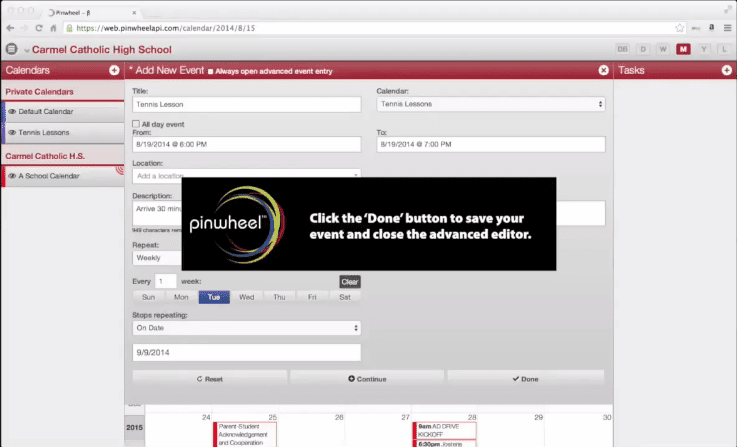Click the To date field
This screenshot has width=737, height=447.
pos(491,144)
